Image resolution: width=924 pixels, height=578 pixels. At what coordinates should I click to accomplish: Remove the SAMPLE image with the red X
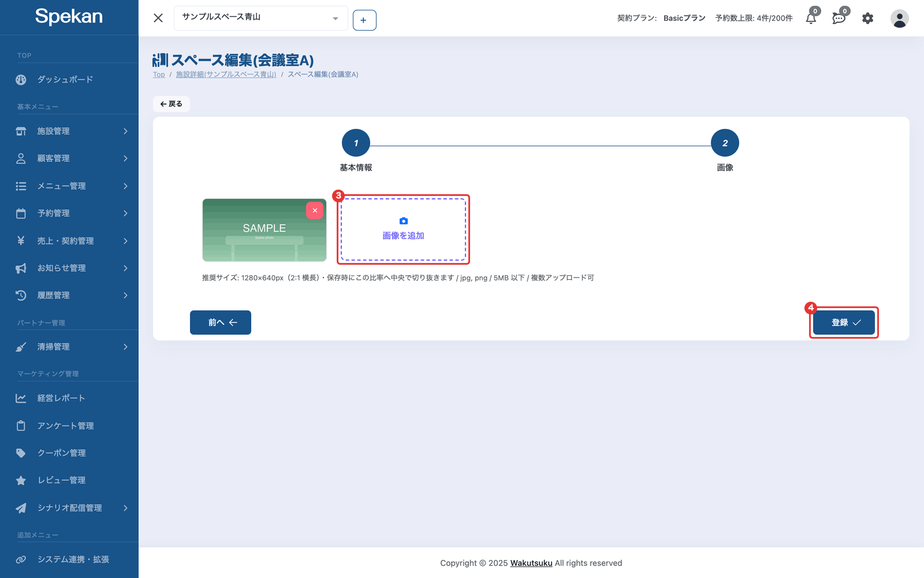[x=315, y=210]
